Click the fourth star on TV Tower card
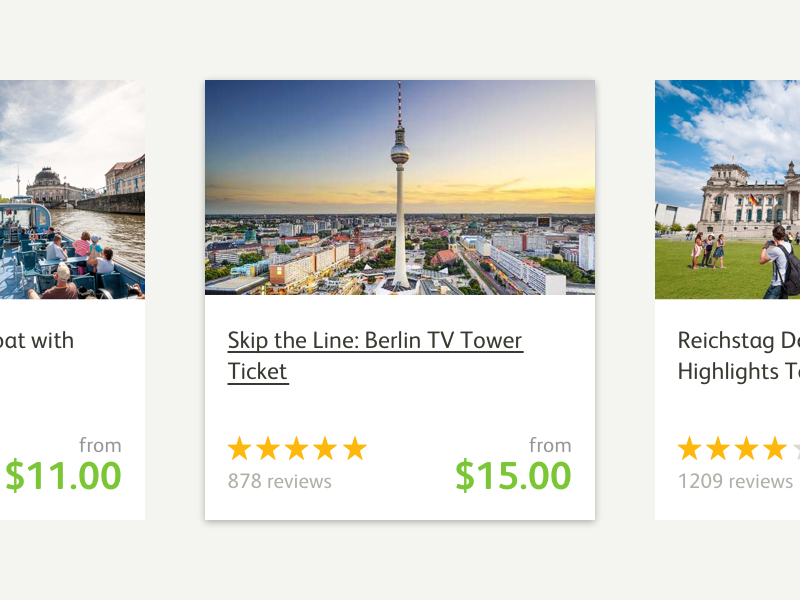Viewport: 800px width, 600px height. click(325, 448)
